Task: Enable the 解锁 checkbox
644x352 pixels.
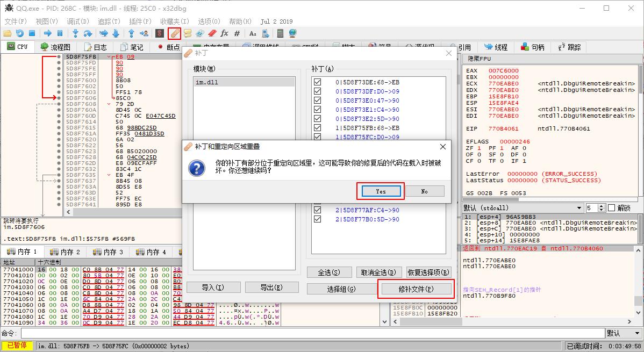Action: click(x=611, y=208)
